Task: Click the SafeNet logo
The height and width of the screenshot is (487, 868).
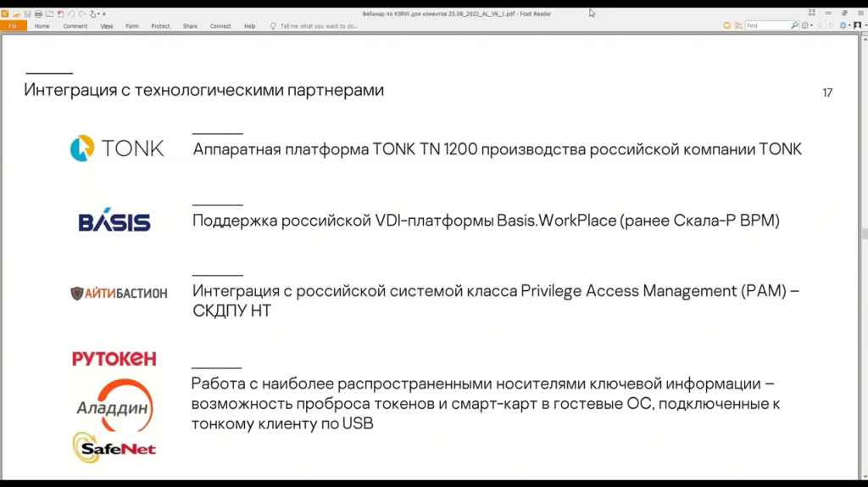Action: tap(114, 447)
